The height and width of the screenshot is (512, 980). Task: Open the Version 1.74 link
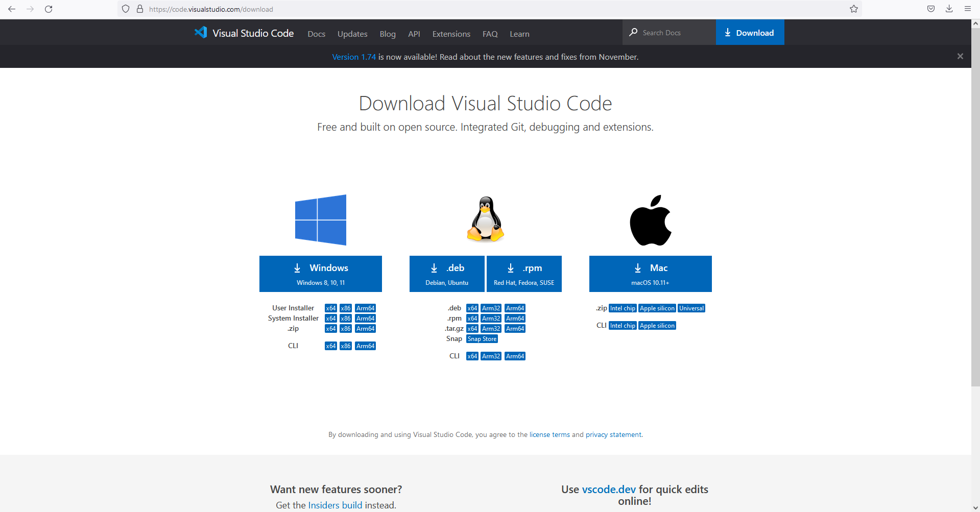point(354,57)
